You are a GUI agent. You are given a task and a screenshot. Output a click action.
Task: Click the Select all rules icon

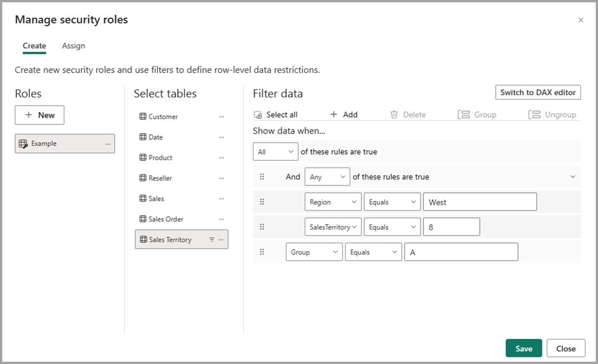coord(258,115)
